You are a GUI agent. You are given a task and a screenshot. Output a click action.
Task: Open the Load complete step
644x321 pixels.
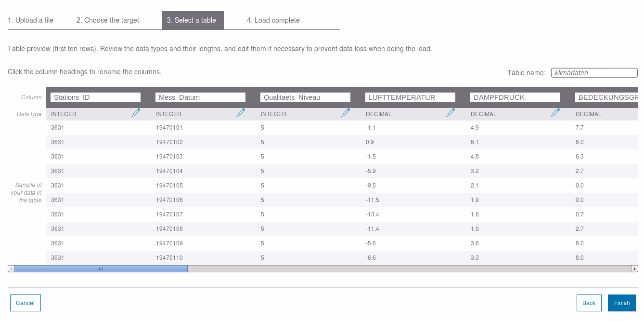[273, 20]
